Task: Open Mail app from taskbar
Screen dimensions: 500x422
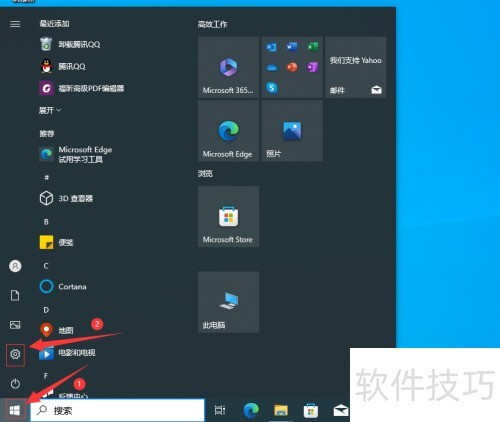Action: (x=341, y=411)
